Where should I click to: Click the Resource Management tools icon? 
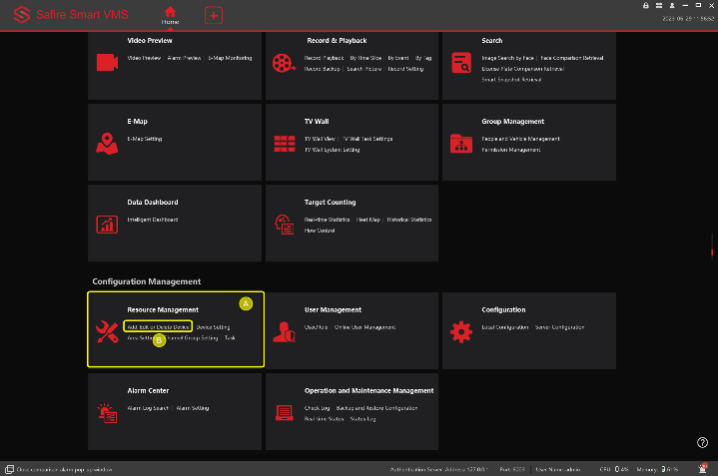tap(107, 331)
